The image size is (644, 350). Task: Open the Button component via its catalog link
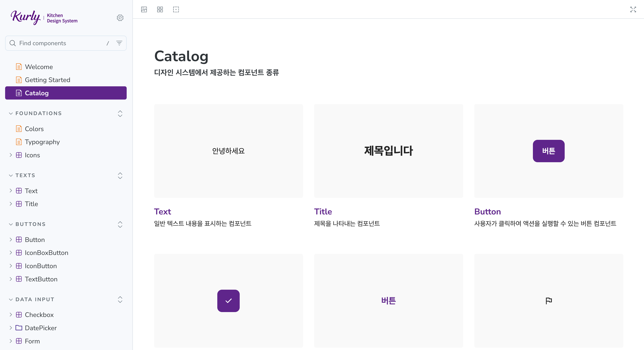point(487,212)
